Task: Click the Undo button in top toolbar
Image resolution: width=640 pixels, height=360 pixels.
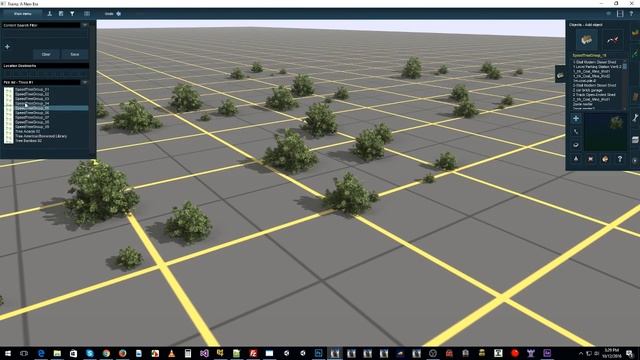Action: 113,13
